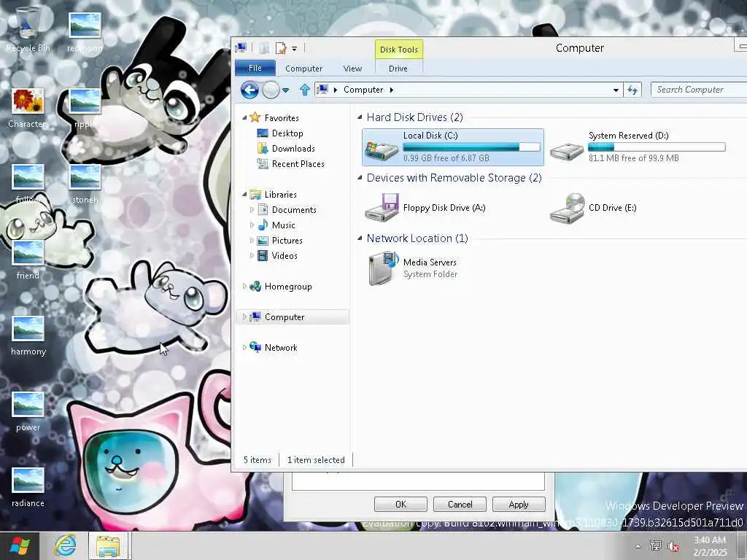Click Cancel in the background dialog
747x560 pixels.
tap(460, 505)
